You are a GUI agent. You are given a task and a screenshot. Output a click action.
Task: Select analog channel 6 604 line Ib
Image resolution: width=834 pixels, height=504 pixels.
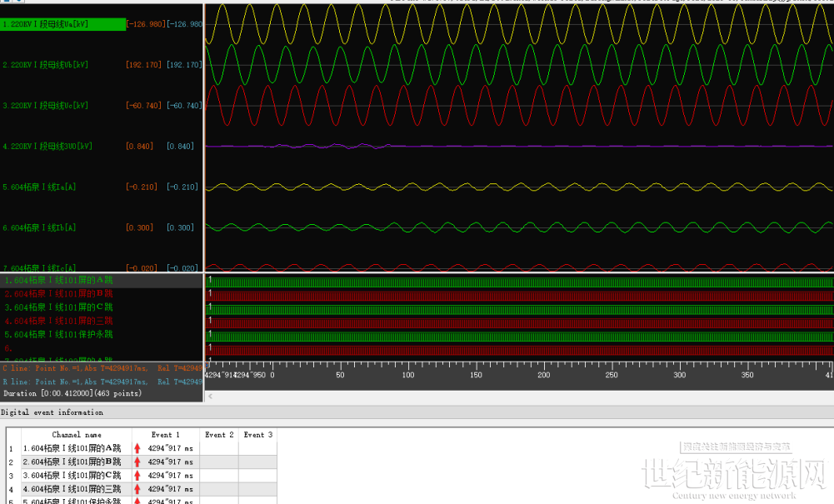point(40,228)
